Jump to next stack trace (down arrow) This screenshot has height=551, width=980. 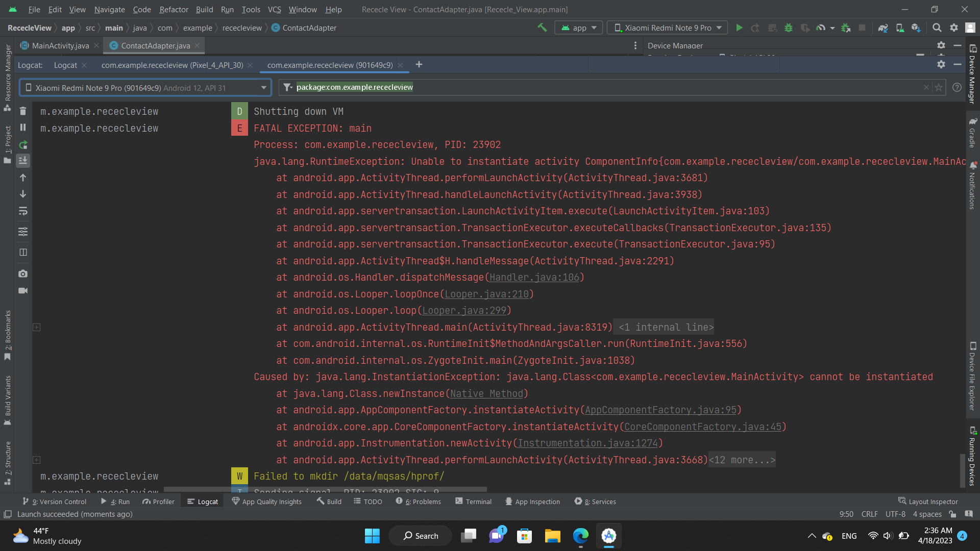23,194
